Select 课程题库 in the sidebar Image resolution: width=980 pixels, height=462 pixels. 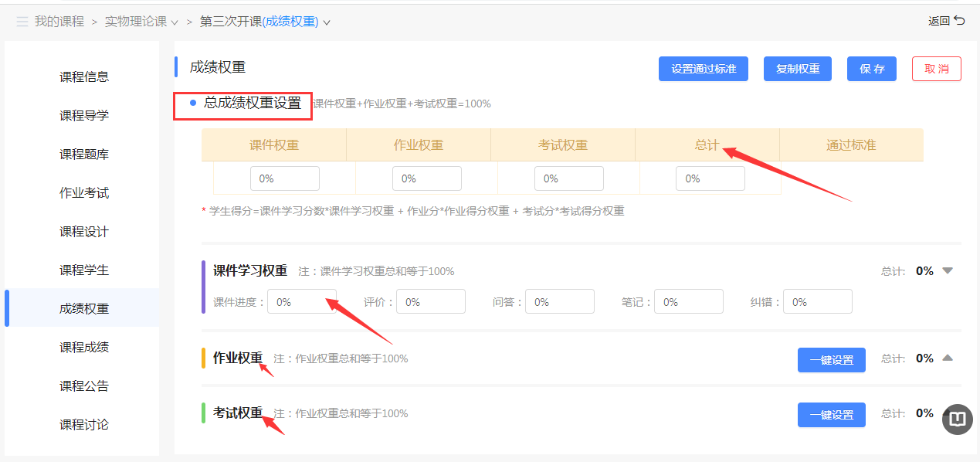point(84,154)
